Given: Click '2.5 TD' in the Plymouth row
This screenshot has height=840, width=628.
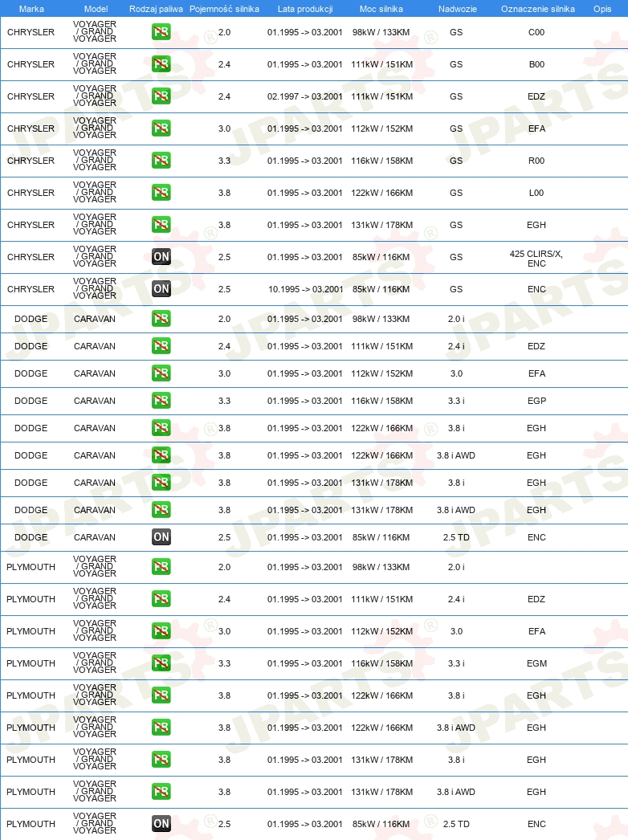Looking at the screenshot, I should (x=456, y=824).
